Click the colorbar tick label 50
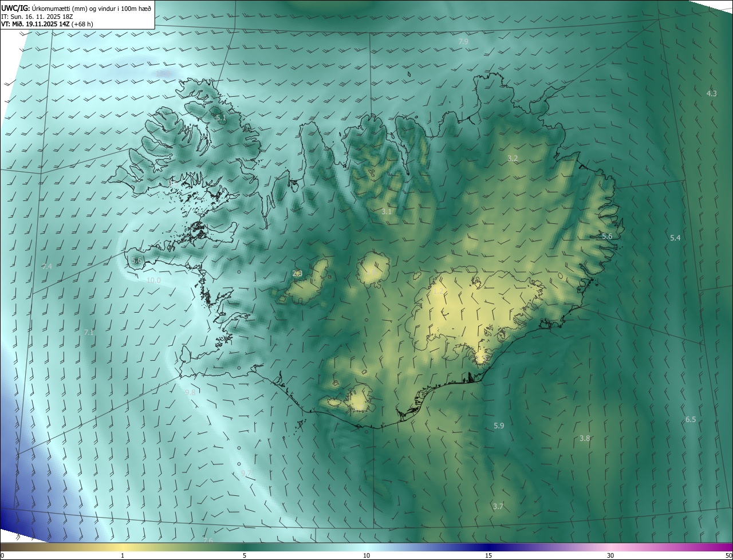The height and width of the screenshot is (560, 733). 728,555
